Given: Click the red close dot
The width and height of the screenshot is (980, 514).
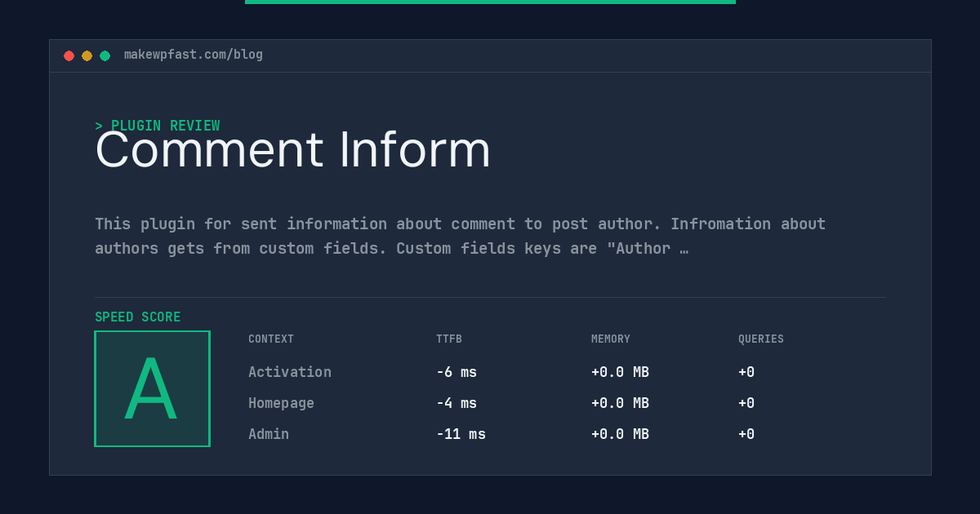Looking at the screenshot, I should (69, 55).
